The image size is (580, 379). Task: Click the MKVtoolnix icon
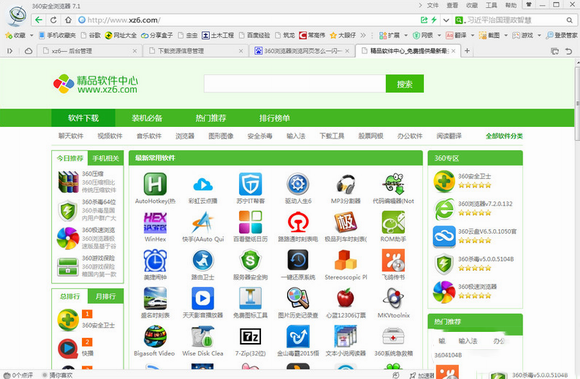[x=393, y=298]
